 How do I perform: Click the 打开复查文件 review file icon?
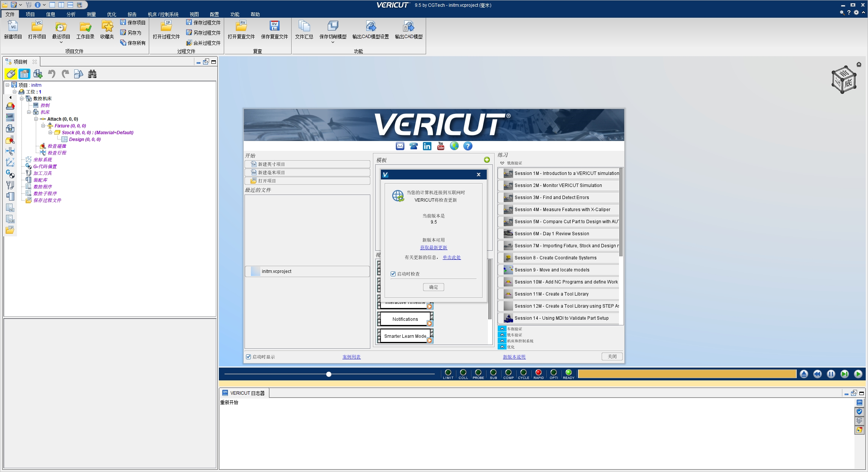pos(241,26)
